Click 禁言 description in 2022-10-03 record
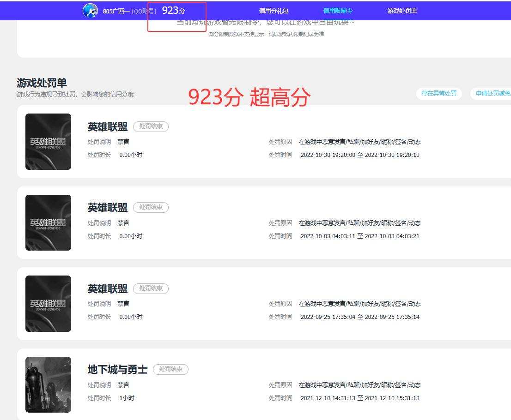 pyautogui.click(x=123, y=223)
